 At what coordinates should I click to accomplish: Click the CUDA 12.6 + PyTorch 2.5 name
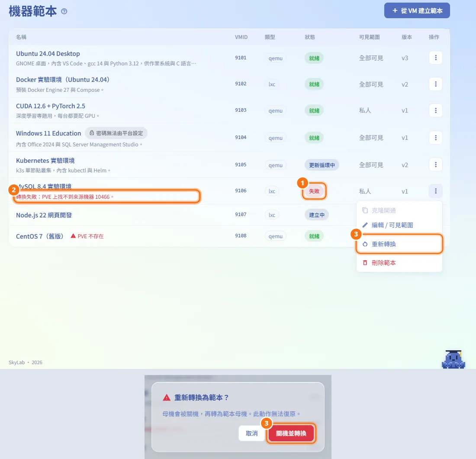[50, 106]
